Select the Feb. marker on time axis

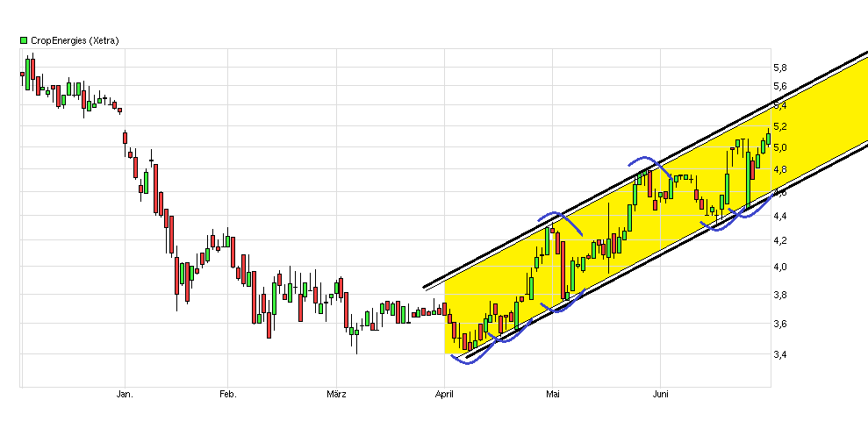(227, 395)
